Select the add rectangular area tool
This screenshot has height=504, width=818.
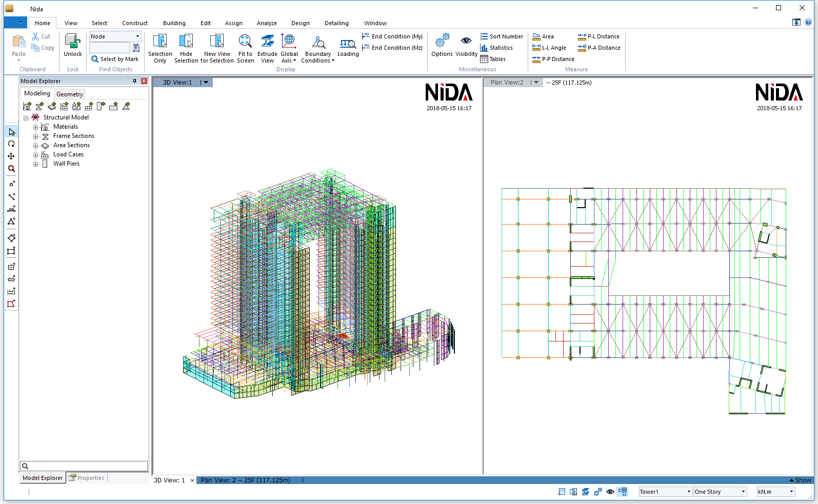coord(11,251)
